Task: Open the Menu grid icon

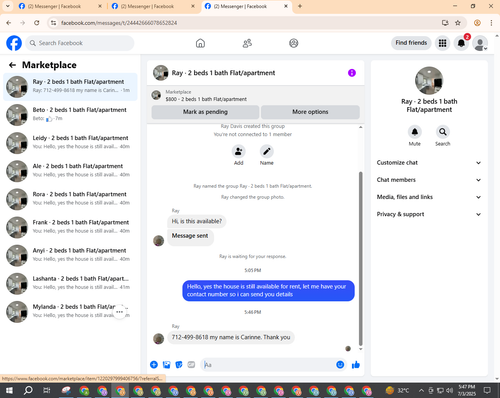Action: click(x=442, y=43)
